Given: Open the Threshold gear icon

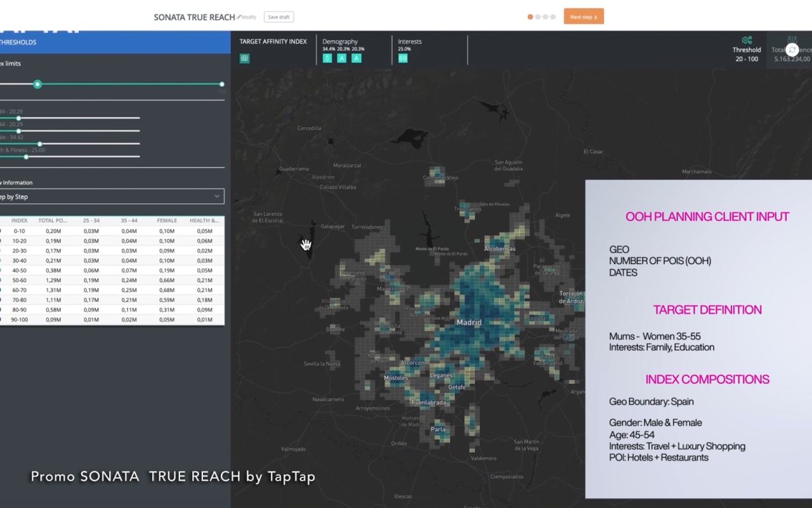Looking at the screenshot, I should [747, 40].
